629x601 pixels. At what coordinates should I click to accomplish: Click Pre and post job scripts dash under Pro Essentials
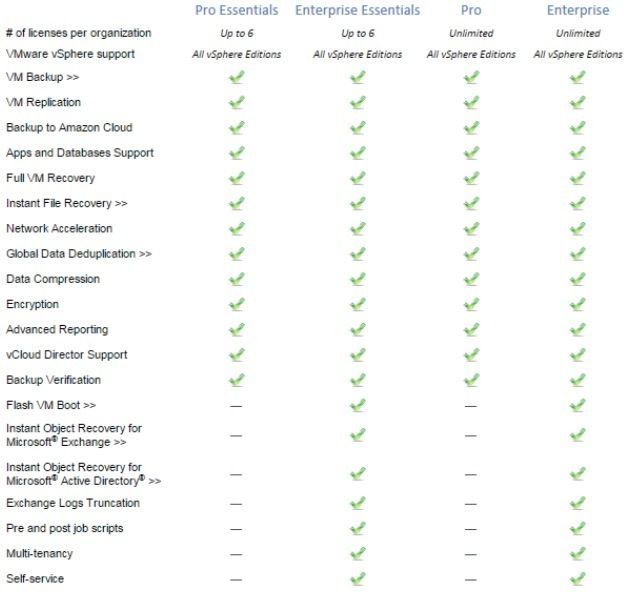[x=236, y=529]
